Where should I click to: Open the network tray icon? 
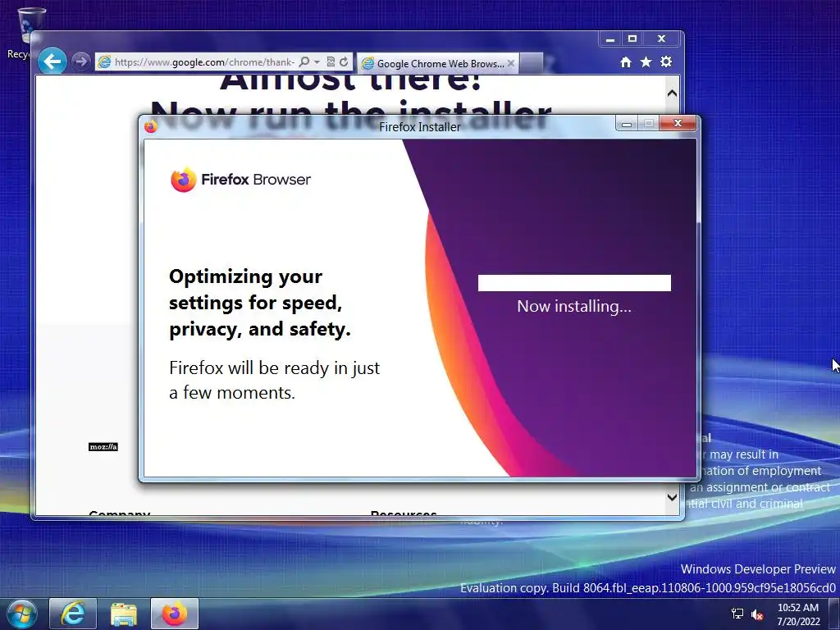click(x=737, y=614)
